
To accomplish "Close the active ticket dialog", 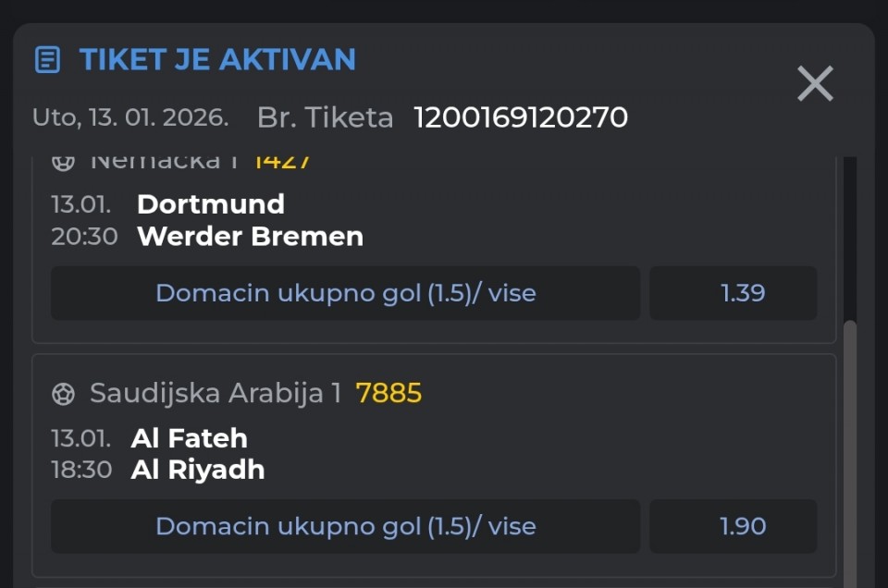I will pos(815,84).
